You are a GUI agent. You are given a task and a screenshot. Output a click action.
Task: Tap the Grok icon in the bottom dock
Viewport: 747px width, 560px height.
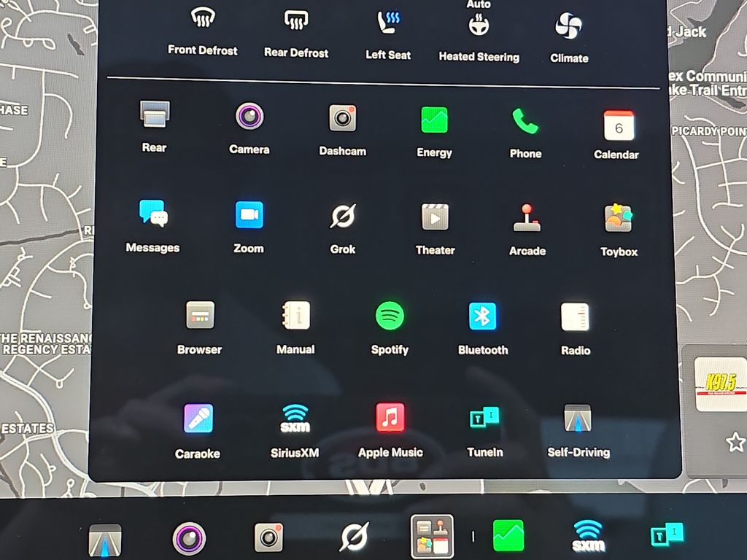pos(355,537)
